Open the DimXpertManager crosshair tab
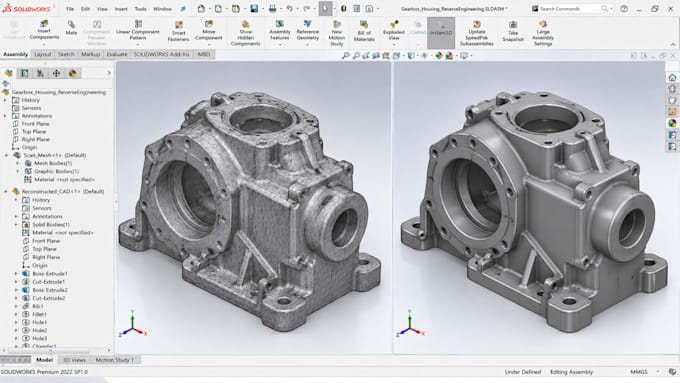The width and height of the screenshot is (680, 383). point(56,73)
